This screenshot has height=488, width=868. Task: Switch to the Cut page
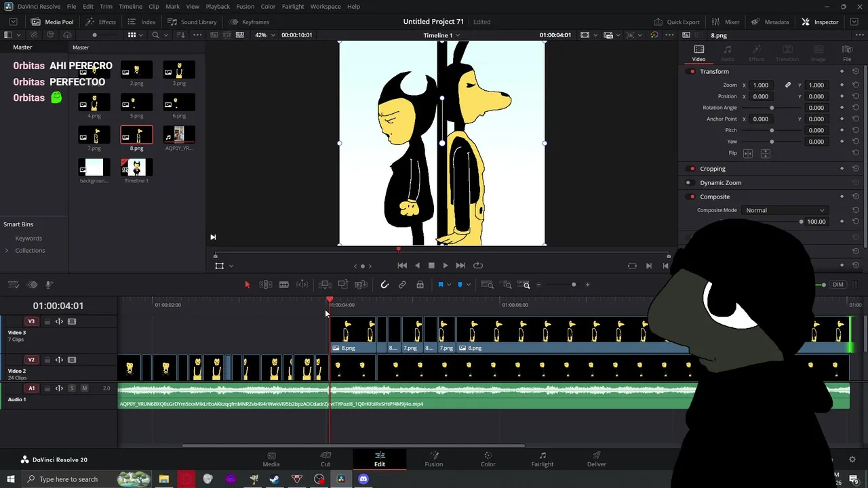coord(325,460)
